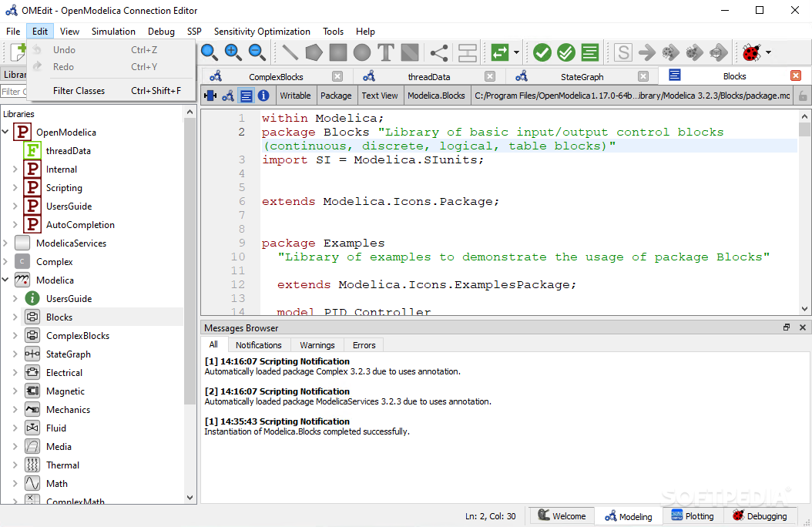Switch to Icon View in editor toolbar
812x527 pixels.
coord(210,96)
